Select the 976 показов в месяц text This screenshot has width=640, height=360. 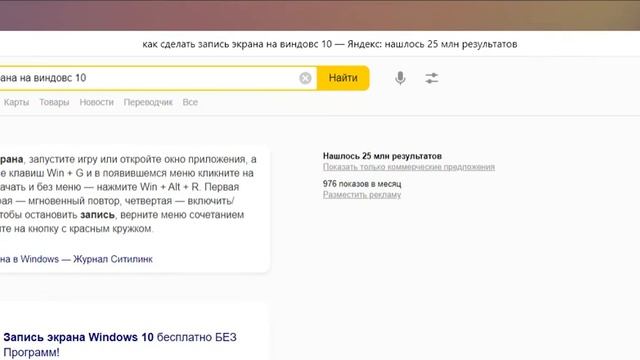[x=362, y=184]
